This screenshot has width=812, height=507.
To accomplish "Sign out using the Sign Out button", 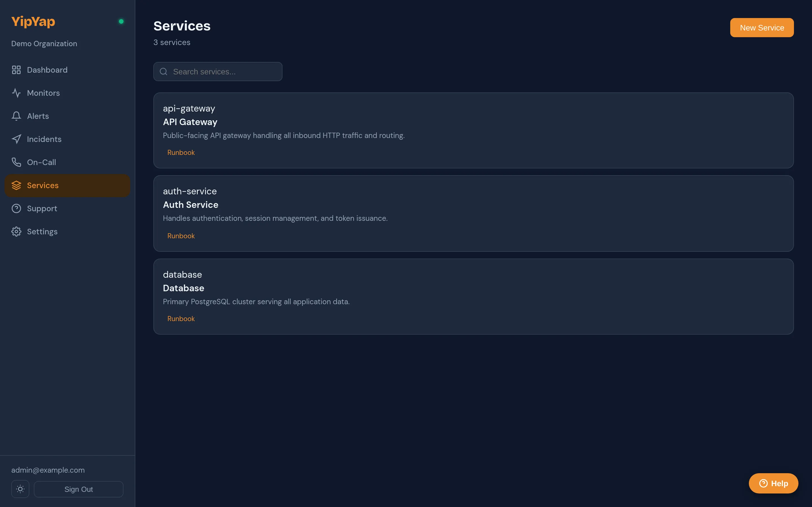I will click(x=78, y=489).
